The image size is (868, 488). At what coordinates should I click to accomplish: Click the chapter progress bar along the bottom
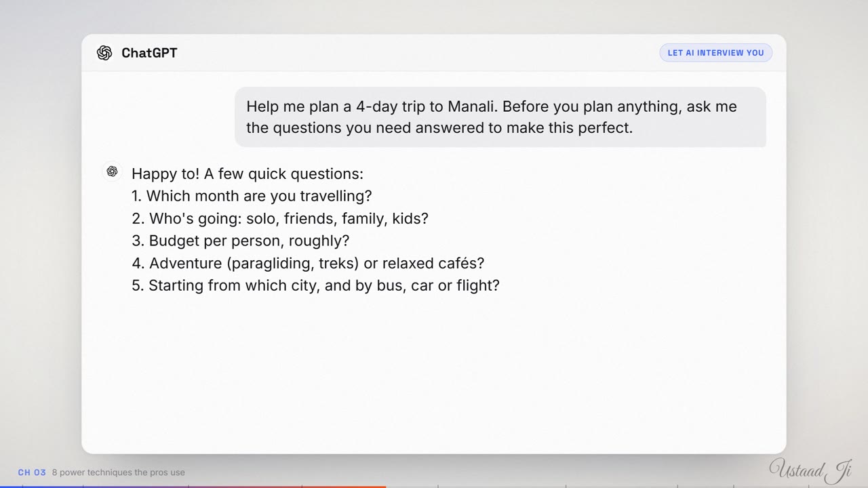pos(434,486)
